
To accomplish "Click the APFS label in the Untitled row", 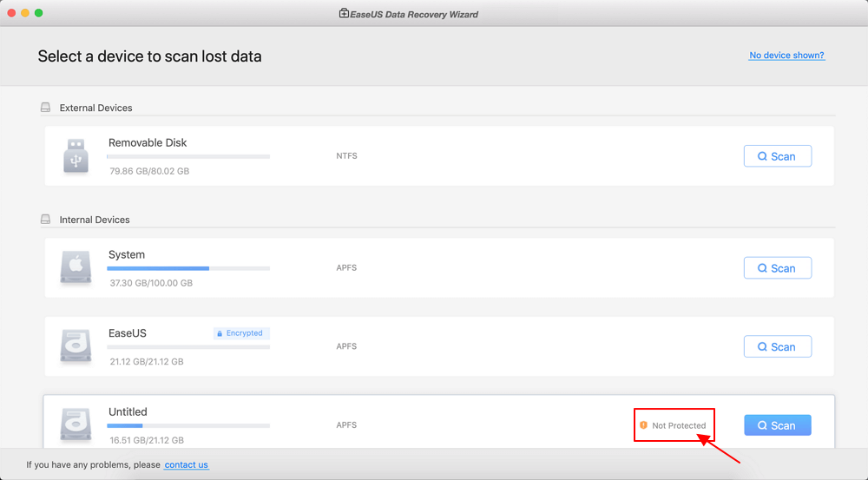I will [x=346, y=425].
